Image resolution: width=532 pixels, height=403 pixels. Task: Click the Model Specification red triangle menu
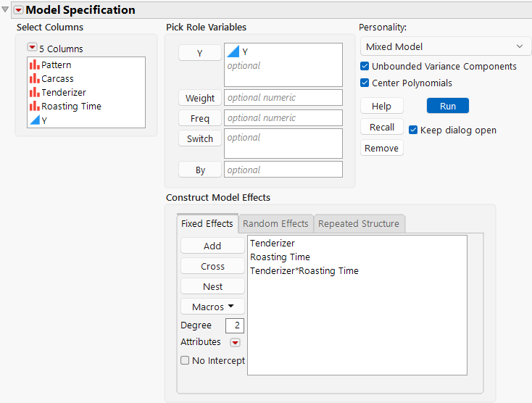(x=19, y=9)
